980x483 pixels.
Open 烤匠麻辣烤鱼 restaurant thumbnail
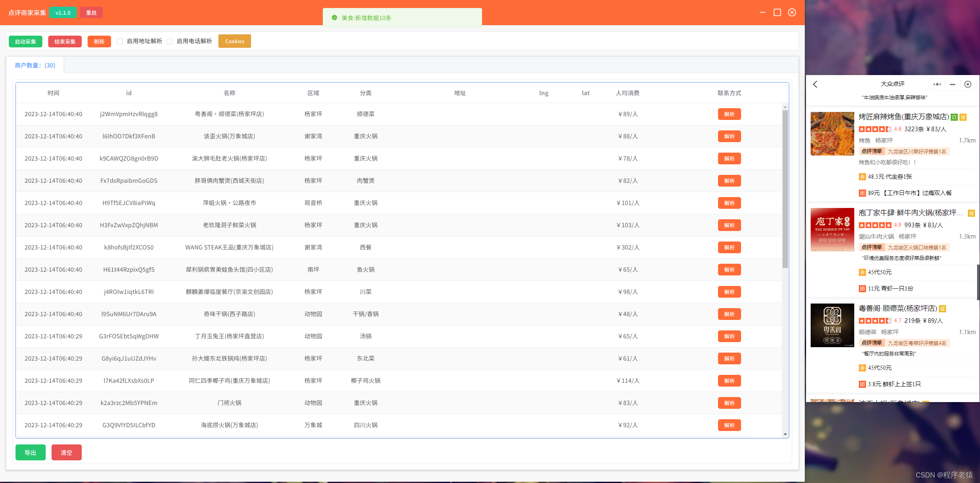click(832, 134)
